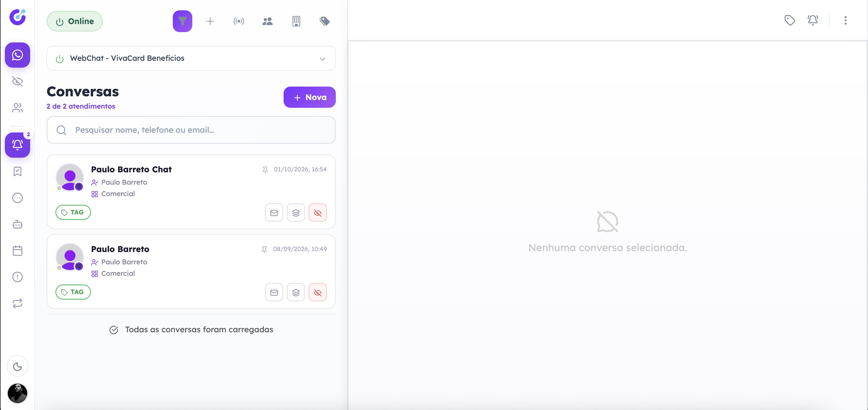This screenshot has height=410, width=868.
Task: Click layers icon on Paulo Barreto Chat card
Action: click(296, 213)
